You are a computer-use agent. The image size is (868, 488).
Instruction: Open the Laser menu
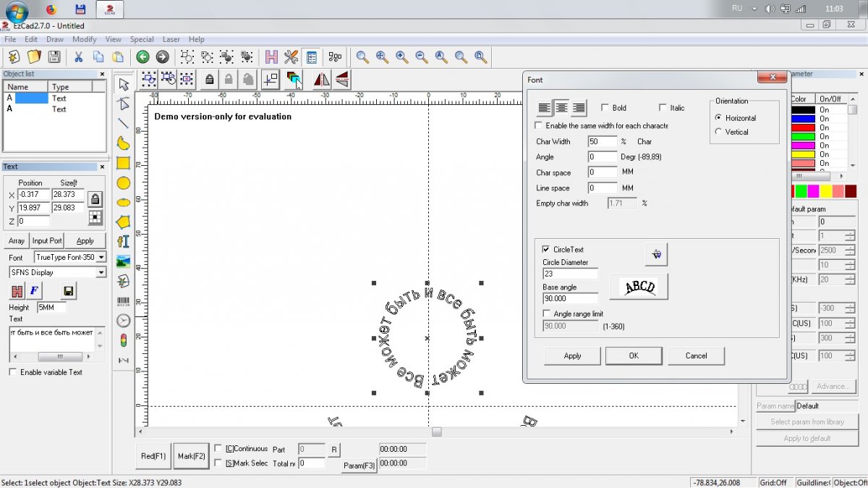171,39
